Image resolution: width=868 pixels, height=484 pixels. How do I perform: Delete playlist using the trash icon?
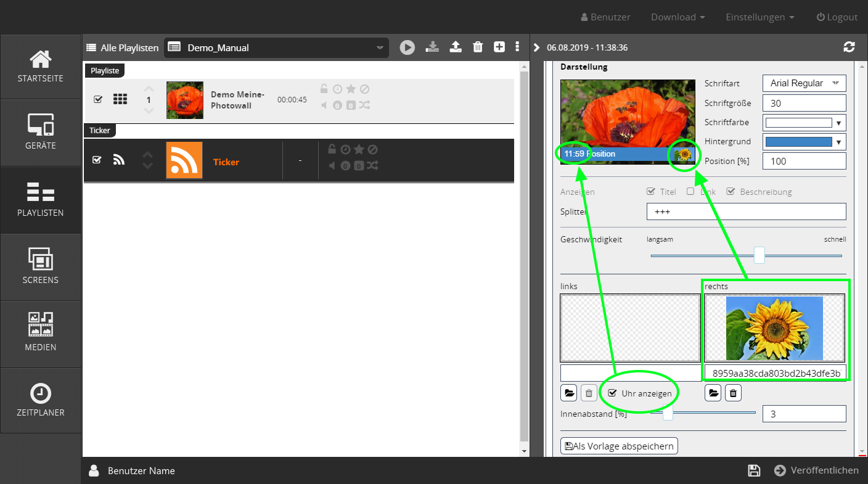tap(477, 47)
